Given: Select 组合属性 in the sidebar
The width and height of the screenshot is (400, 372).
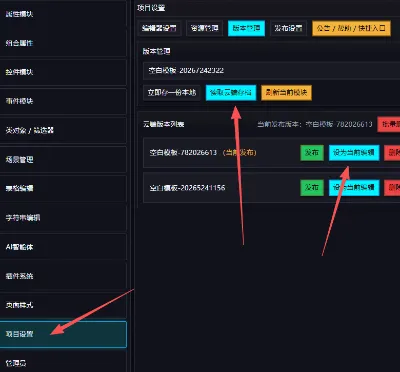Looking at the screenshot, I should 63,43.
